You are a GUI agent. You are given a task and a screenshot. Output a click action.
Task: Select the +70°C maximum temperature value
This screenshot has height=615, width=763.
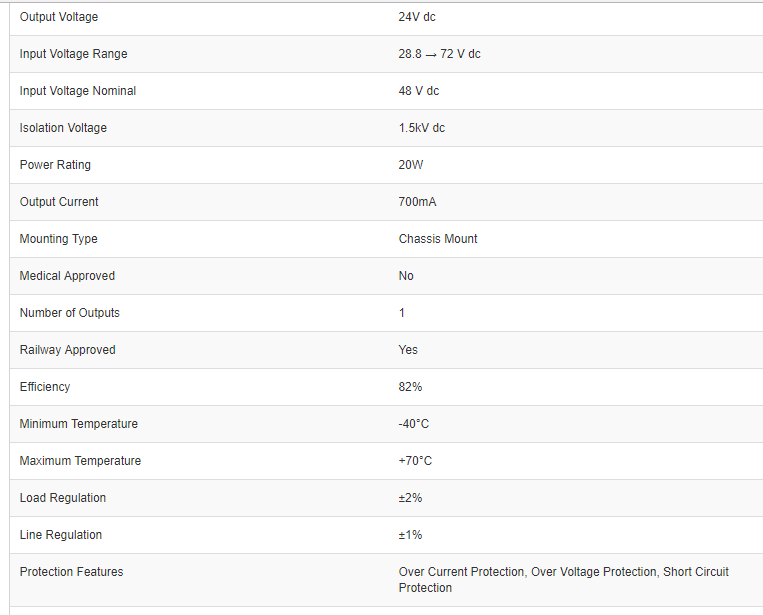[415, 461]
